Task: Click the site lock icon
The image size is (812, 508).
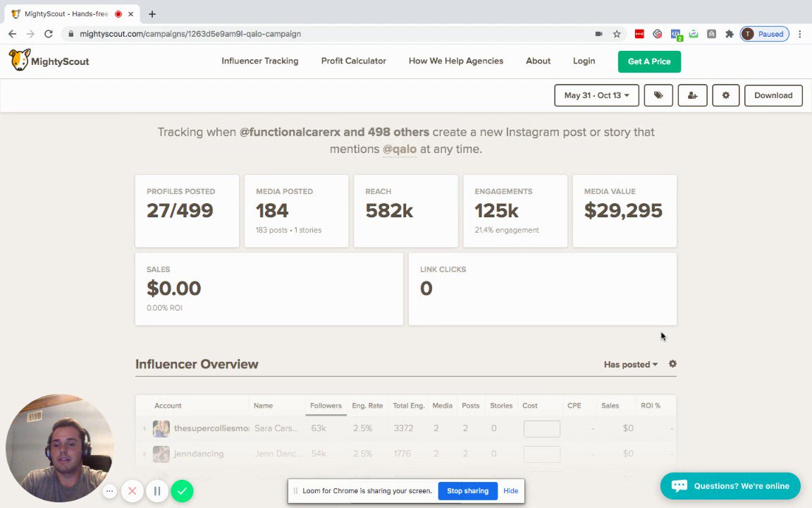Action: [71, 34]
